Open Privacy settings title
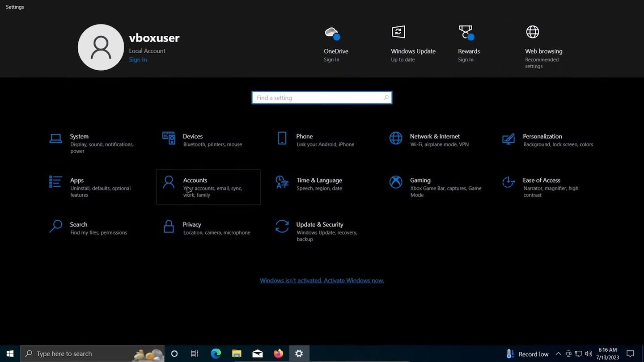 click(x=192, y=224)
